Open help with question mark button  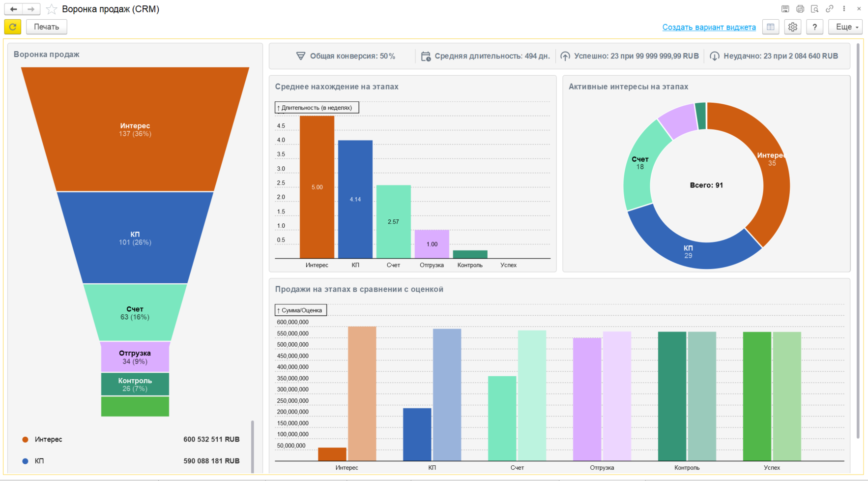[x=814, y=27]
